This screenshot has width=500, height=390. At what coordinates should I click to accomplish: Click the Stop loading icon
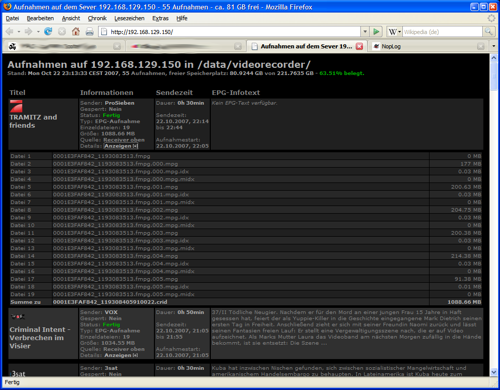click(x=62, y=32)
